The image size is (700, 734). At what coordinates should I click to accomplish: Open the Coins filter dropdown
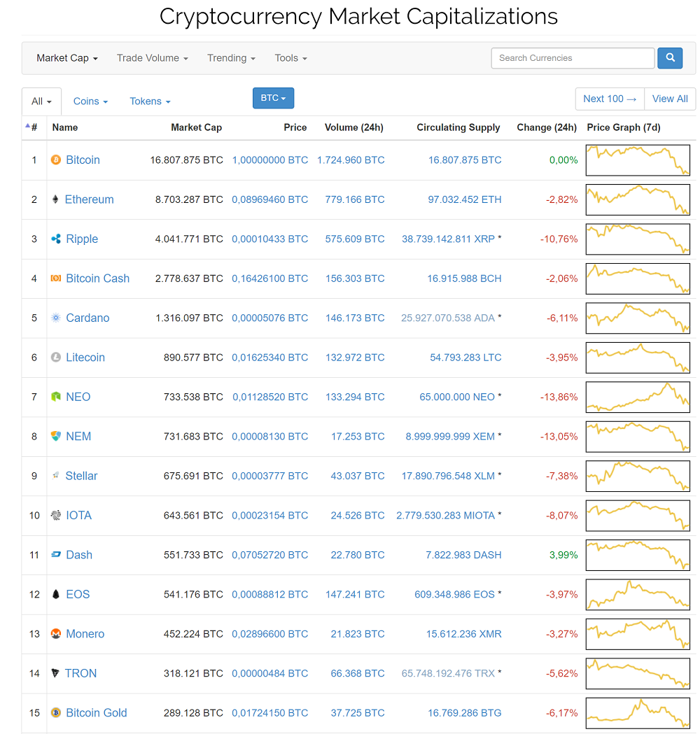pos(90,101)
